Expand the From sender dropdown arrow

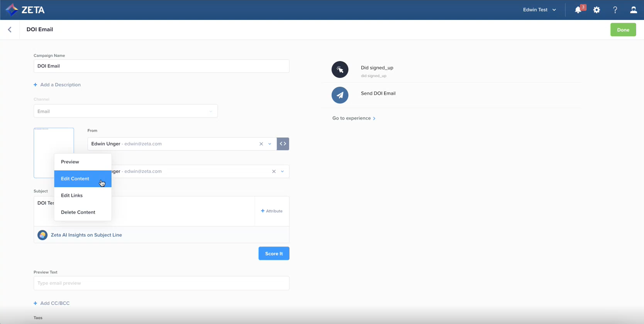click(x=270, y=144)
